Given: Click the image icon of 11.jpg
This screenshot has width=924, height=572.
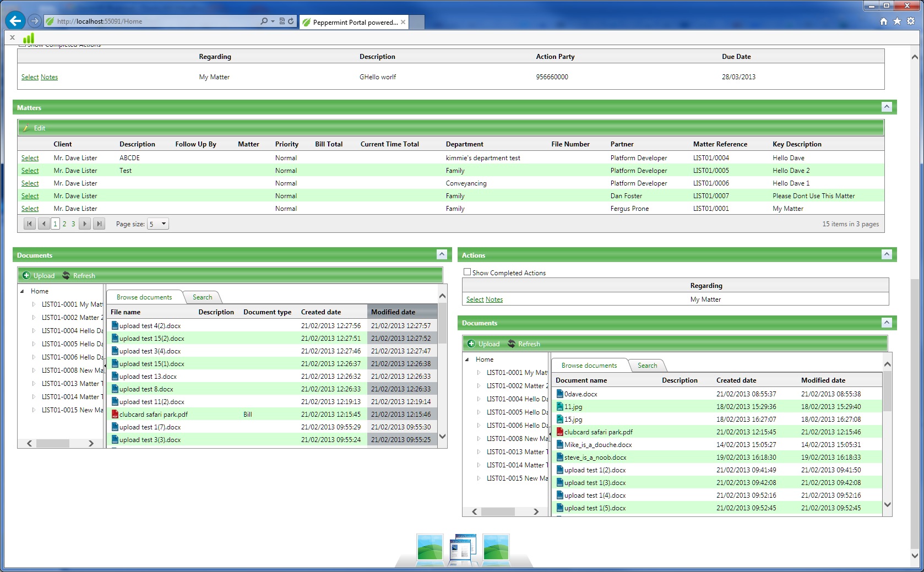Looking at the screenshot, I should pyautogui.click(x=560, y=406).
